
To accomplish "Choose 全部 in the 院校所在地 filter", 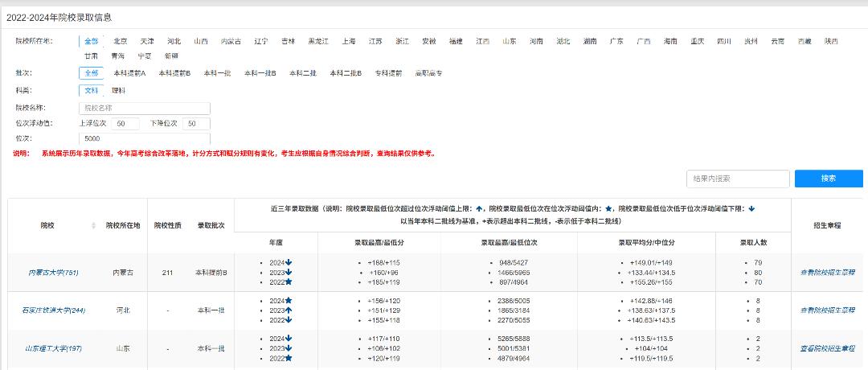I will point(91,41).
